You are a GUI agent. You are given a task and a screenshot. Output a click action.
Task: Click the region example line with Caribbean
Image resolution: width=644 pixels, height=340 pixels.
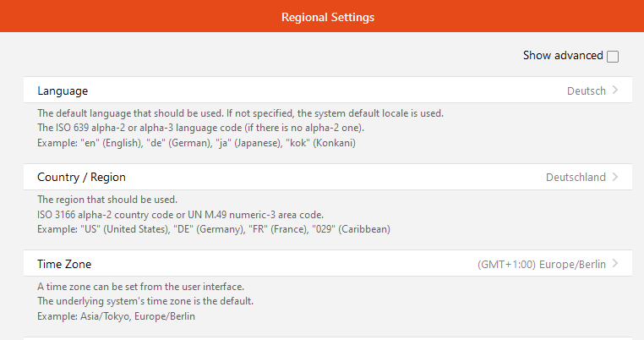pos(214,229)
